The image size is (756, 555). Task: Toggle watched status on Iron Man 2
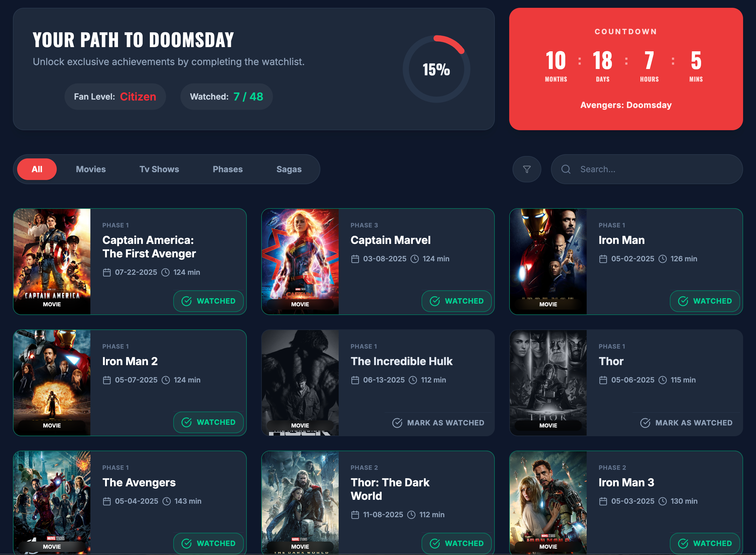[208, 422]
